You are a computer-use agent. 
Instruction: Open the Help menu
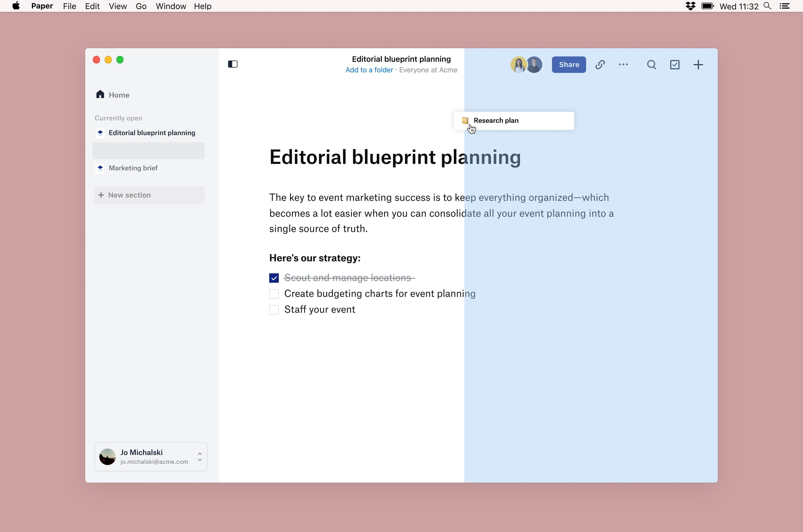(203, 6)
